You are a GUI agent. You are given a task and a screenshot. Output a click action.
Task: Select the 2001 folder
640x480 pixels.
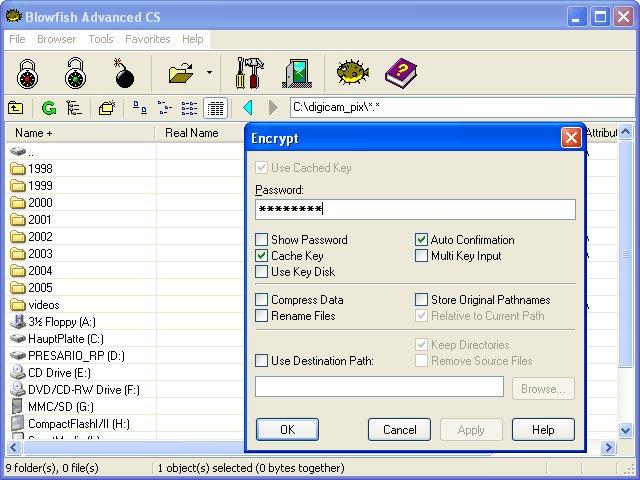[31, 220]
